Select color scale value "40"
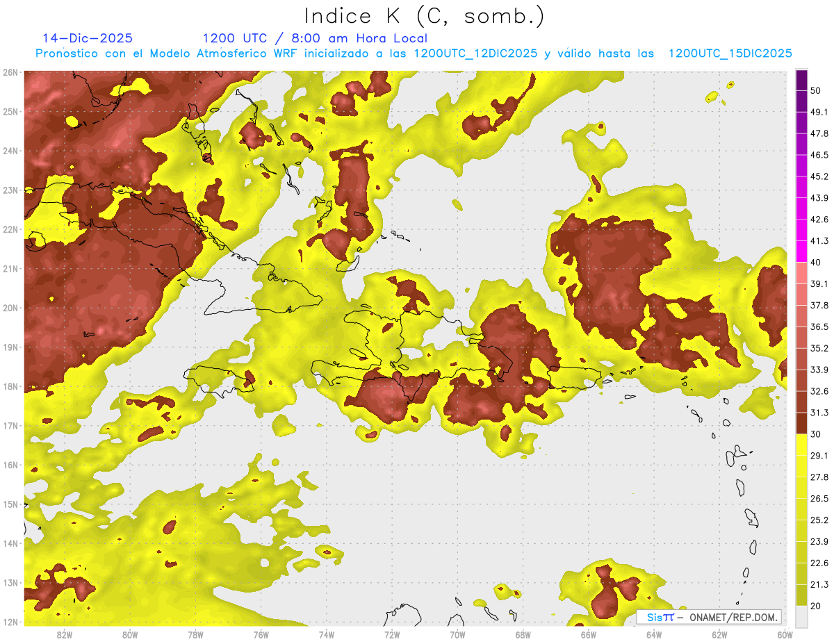Viewport: 834px width, 644px height. pyautogui.click(x=816, y=262)
